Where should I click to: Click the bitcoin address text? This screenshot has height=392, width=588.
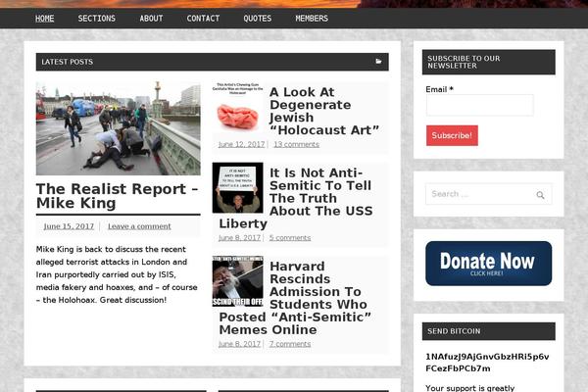point(487,363)
